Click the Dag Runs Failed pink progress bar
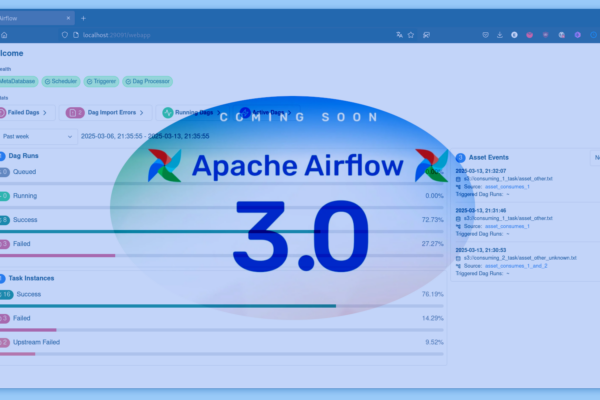Screen dimensions: 600x400 pos(57,255)
